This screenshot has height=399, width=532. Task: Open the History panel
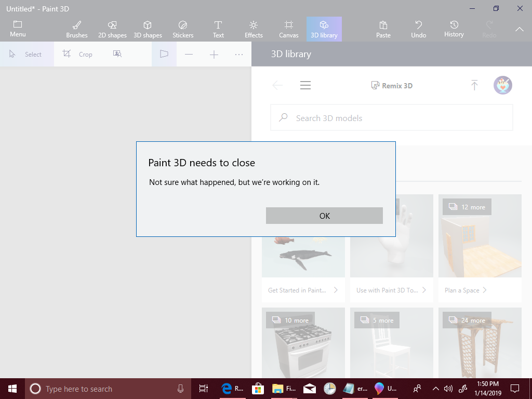point(454,29)
